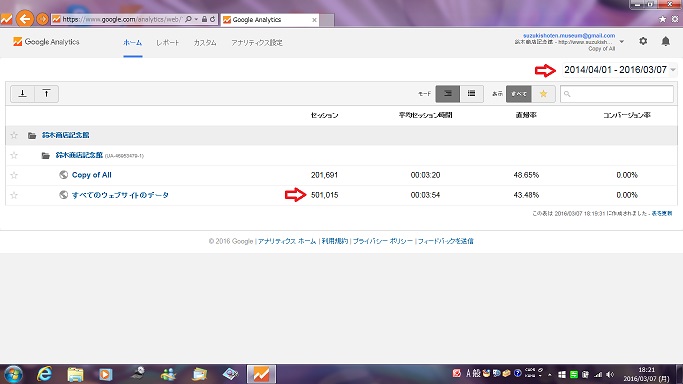Expand all accounts with the up-arrow button

46,94
